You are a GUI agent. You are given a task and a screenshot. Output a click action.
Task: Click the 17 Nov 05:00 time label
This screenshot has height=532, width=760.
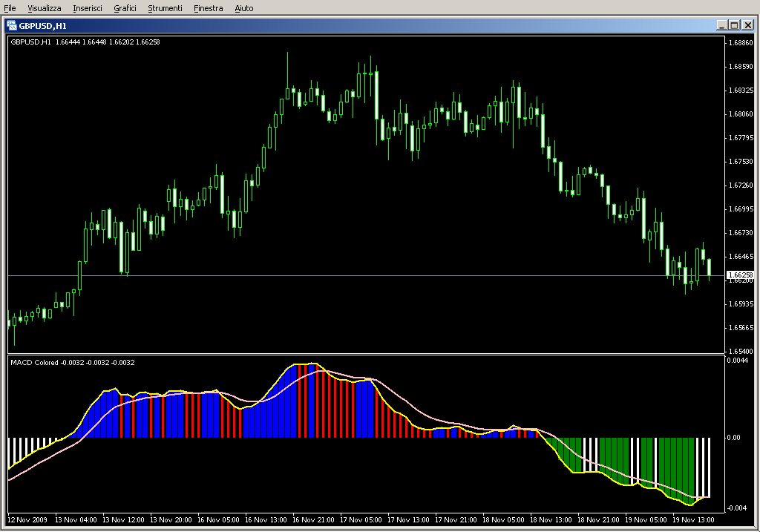(361, 520)
